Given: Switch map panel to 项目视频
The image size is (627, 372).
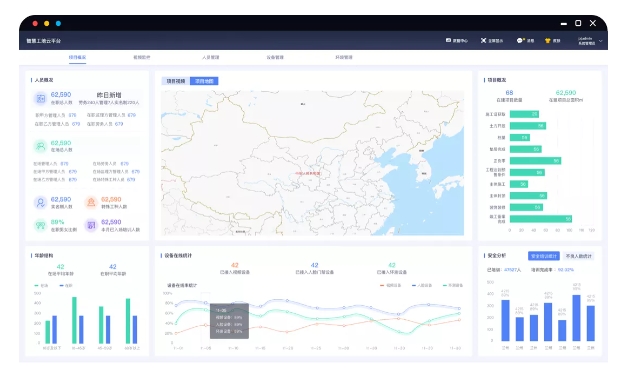Looking at the screenshot, I should (176, 81).
